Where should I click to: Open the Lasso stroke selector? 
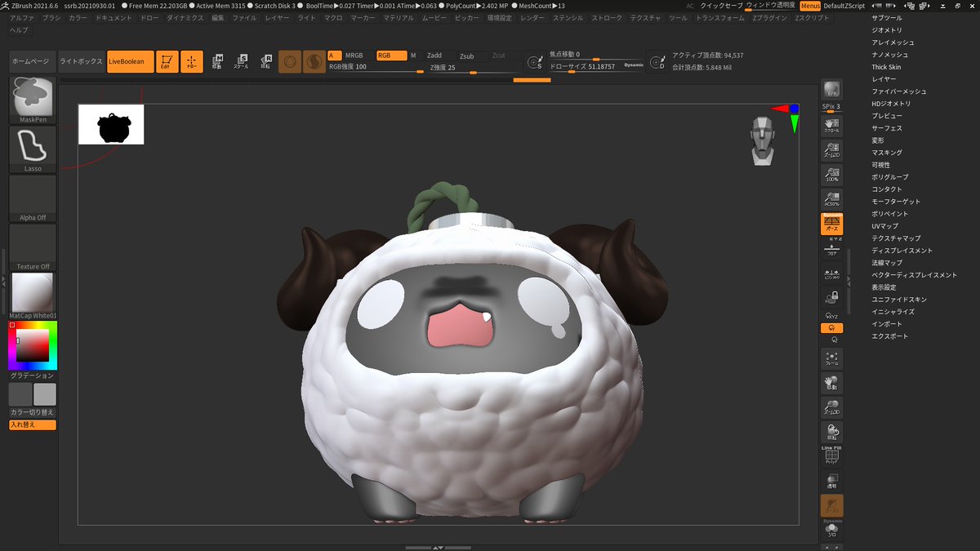(x=33, y=149)
